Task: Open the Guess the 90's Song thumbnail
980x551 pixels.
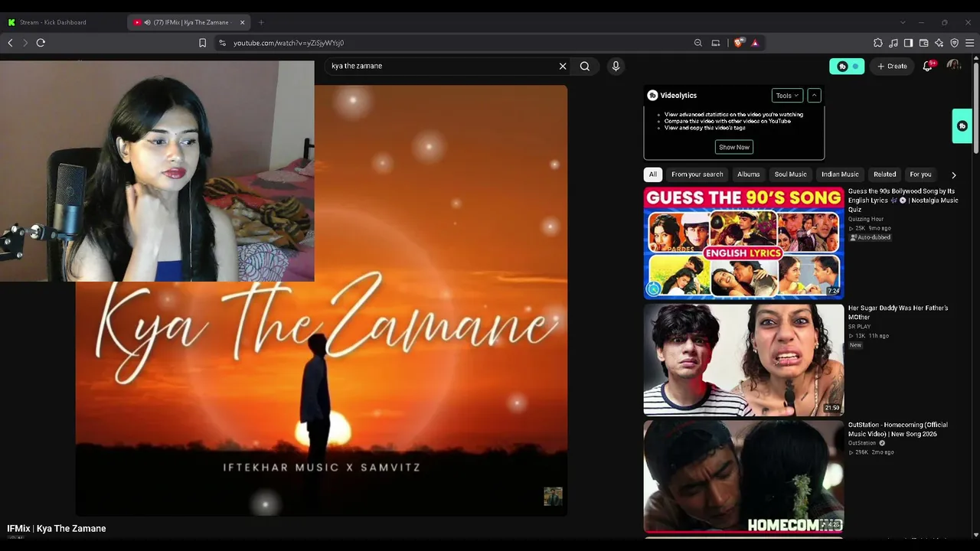Action: 743,242
